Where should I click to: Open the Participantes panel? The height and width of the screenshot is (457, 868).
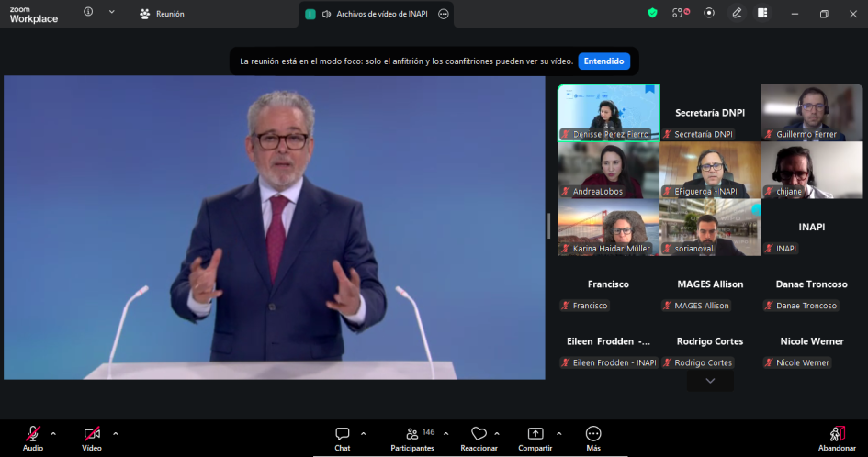click(x=412, y=440)
